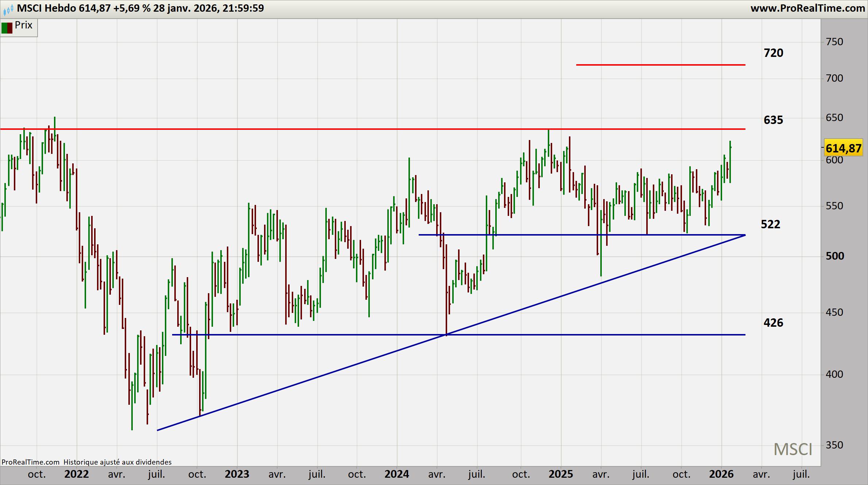Click the green-red Prix color swatch
Viewport: 868px width, 485px height.
pyautogui.click(x=7, y=28)
